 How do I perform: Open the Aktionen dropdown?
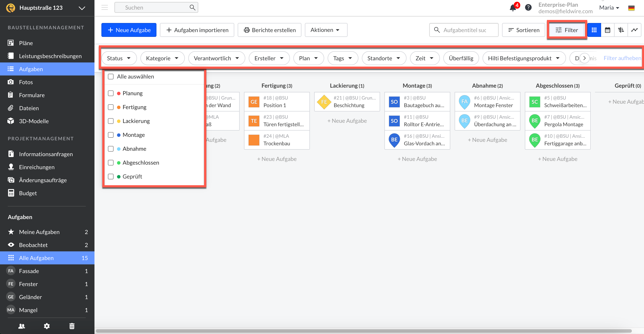pos(326,30)
